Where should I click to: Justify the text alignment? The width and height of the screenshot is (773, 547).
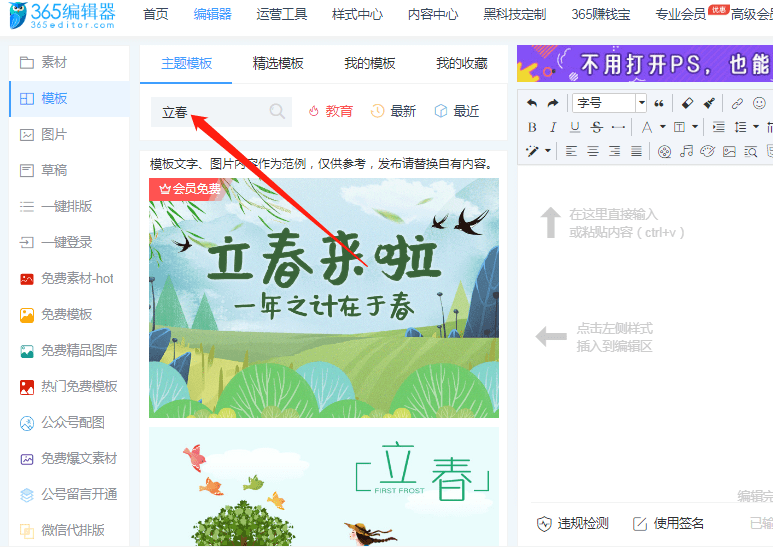pos(636,151)
